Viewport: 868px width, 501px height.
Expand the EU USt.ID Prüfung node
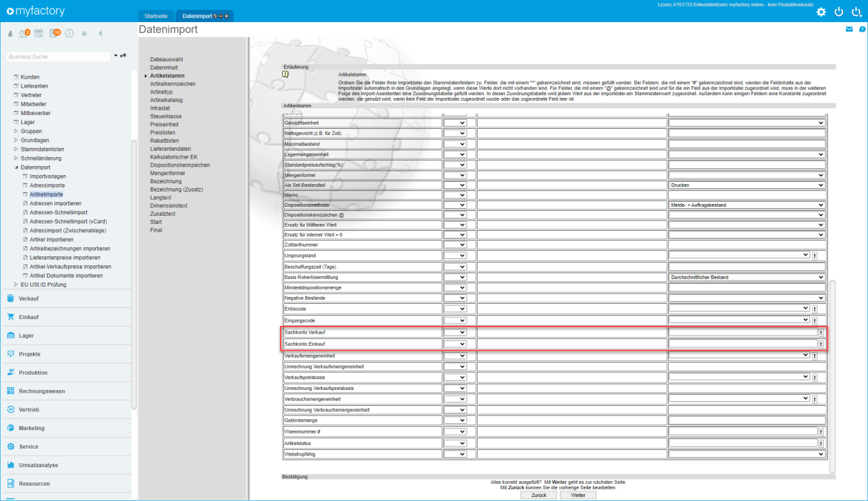(x=16, y=284)
